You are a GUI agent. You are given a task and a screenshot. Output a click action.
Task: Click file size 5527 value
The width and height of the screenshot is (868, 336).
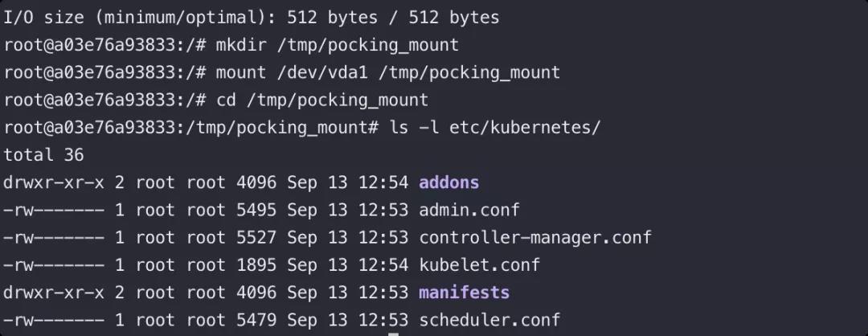pyautogui.click(x=256, y=237)
